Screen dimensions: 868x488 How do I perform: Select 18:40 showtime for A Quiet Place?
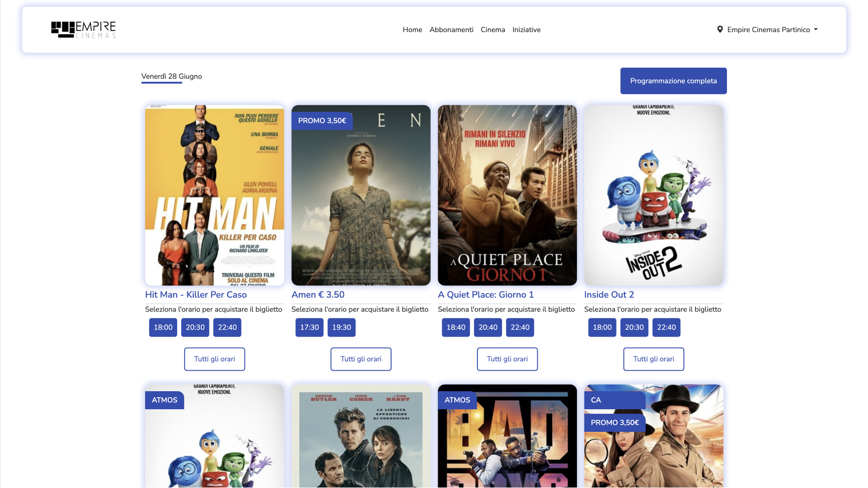click(456, 328)
